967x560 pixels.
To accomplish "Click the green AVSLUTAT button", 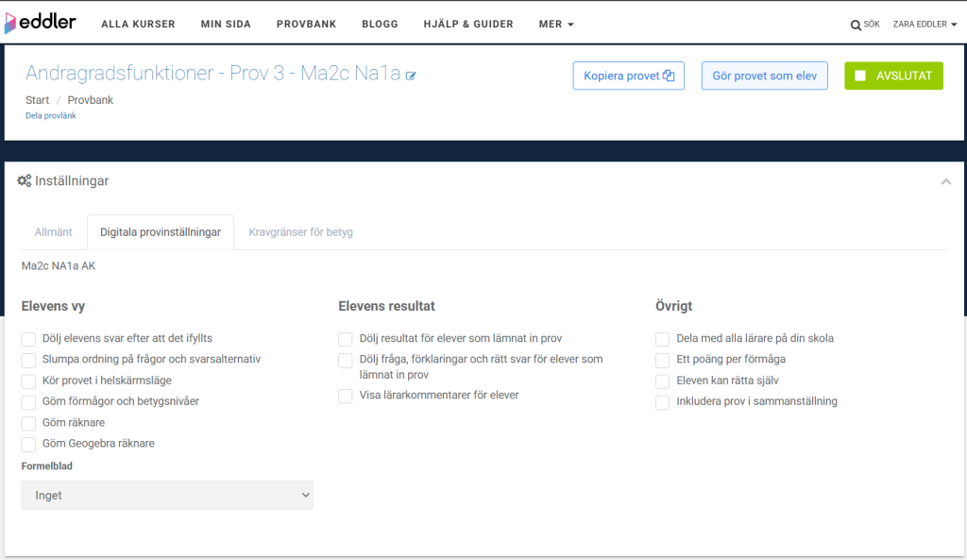I will point(893,76).
